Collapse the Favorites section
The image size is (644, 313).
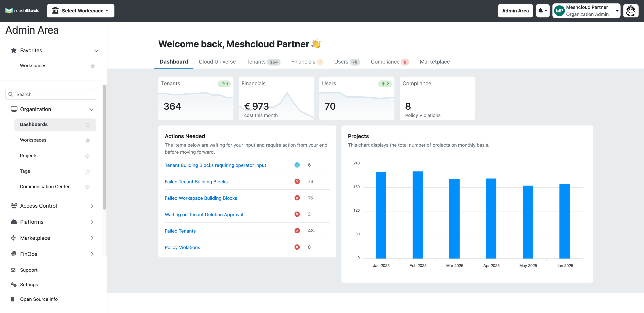click(96, 51)
